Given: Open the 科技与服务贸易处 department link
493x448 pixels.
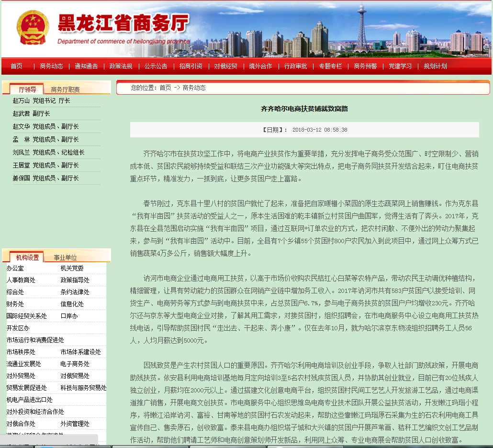Looking at the screenshot, I should point(83,388).
